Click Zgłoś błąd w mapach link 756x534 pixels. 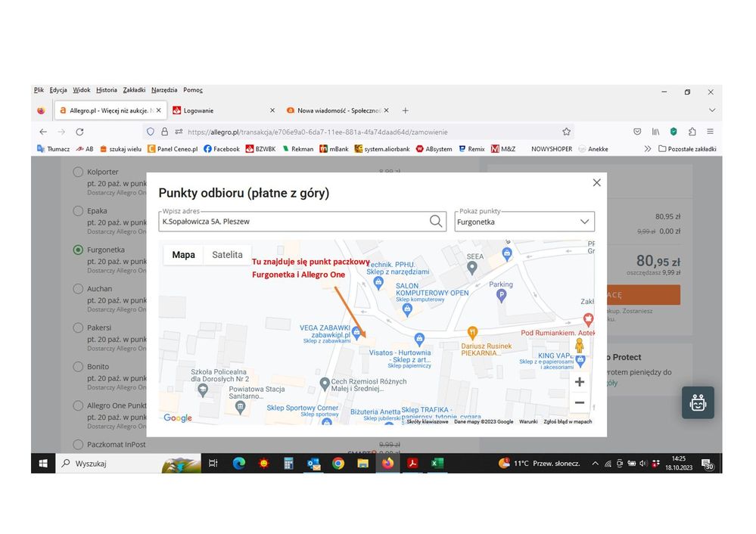(x=568, y=421)
